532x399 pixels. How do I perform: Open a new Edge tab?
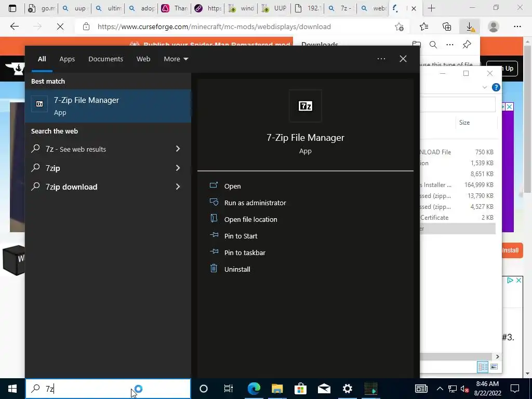tap(431, 8)
